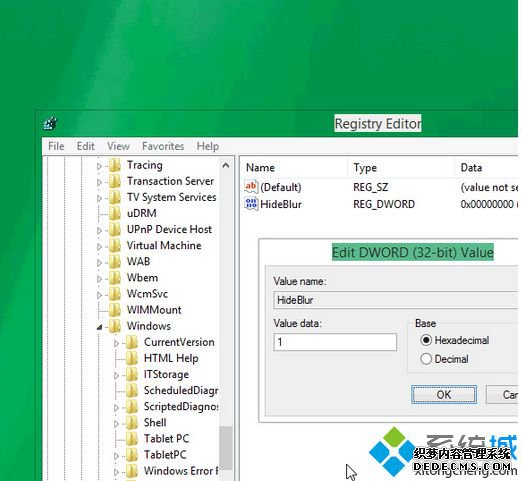Click the UPnP Device Host folder icon
Viewport: 522px width, 481px height.
(115, 229)
